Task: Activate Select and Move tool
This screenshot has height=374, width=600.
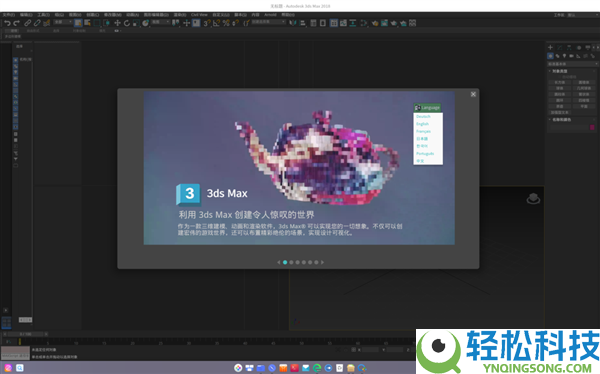Action: click(117, 23)
